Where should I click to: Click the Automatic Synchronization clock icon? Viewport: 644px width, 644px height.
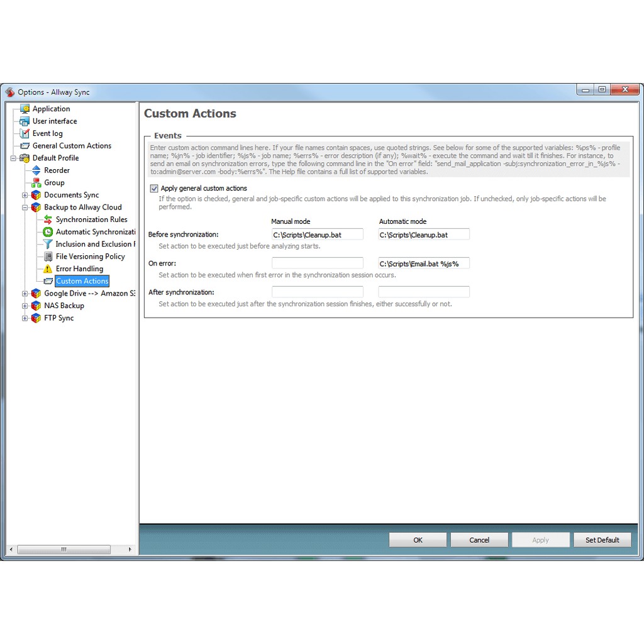pos(48,232)
